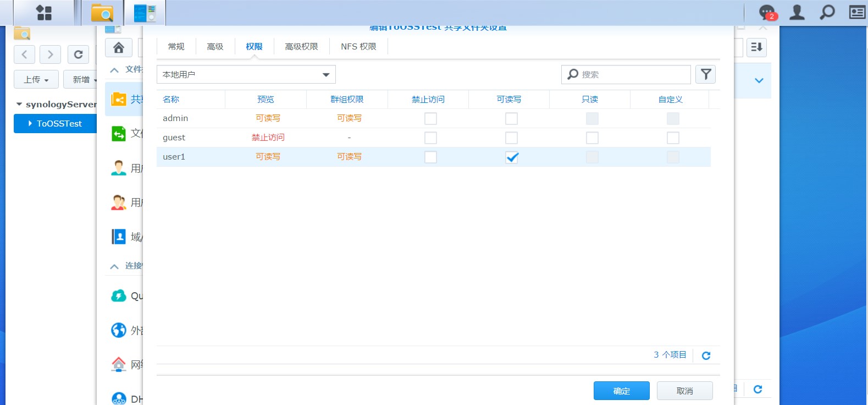868x405 pixels.
Task: Click the filter funnel button
Action: coord(706,74)
